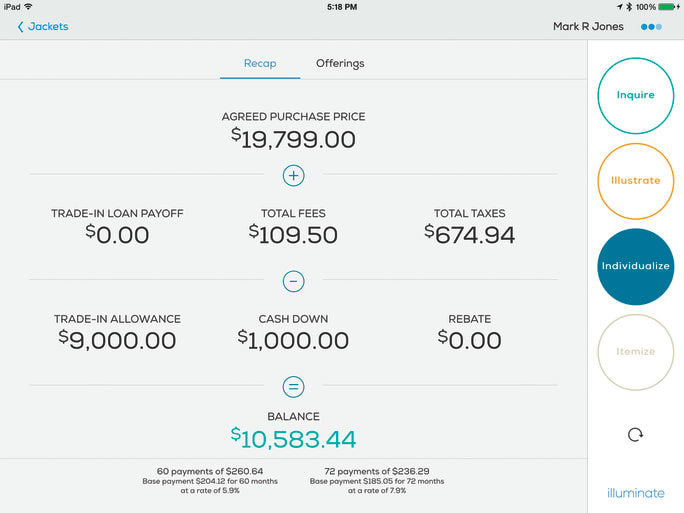The width and height of the screenshot is (684, 513).
Task: Edit the Trade-In Allowance amount
Action: coord(117,339)
